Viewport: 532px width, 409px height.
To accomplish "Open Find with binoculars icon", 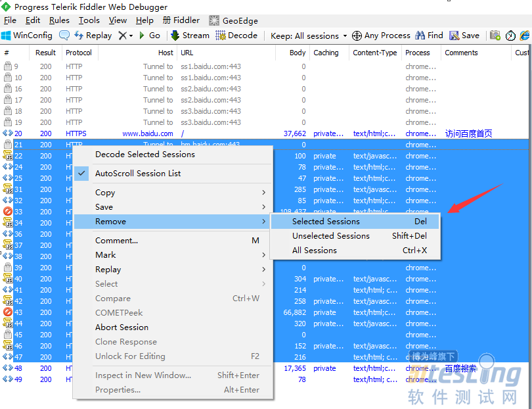I will (x=429, y=36).
